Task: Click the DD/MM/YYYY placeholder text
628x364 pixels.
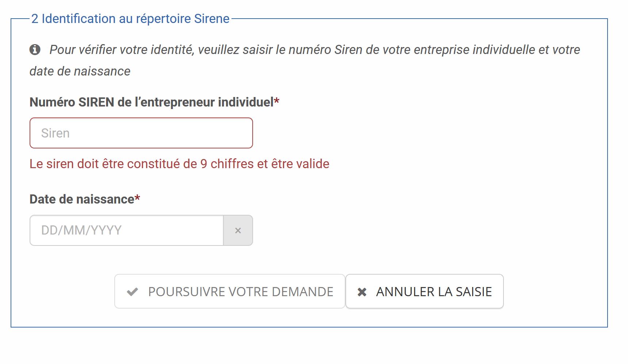Action: (81, 231)
